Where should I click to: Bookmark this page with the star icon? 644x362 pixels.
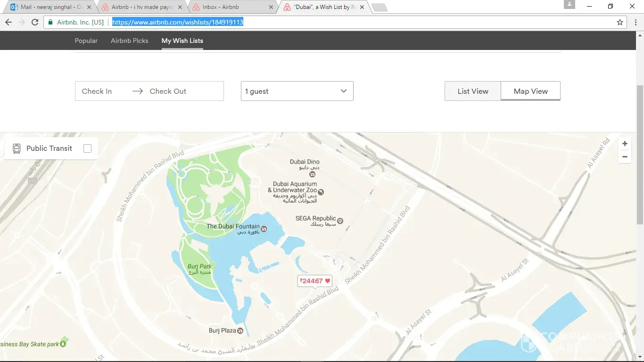(x=620, y=22)
